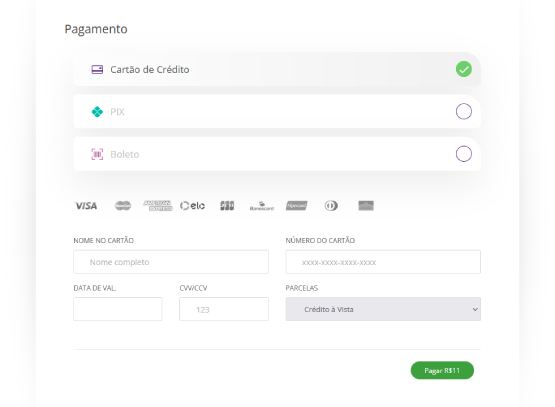Click the JCB card brand logo

pos(227,206)
